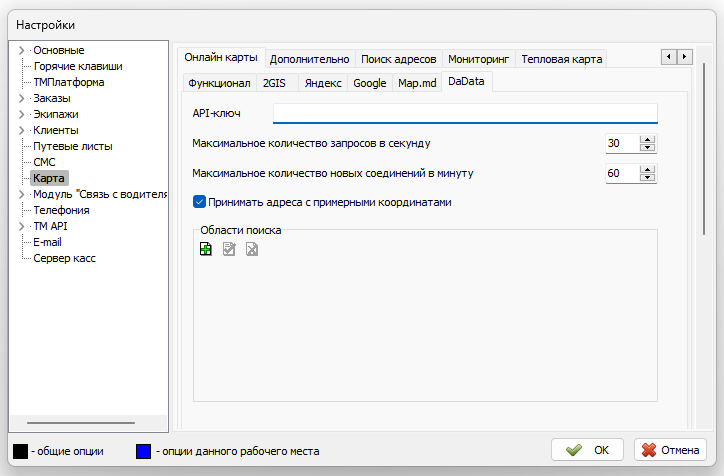
Task: Select 'Карта' in the settings tree
Action: click(x=49, y=178)
